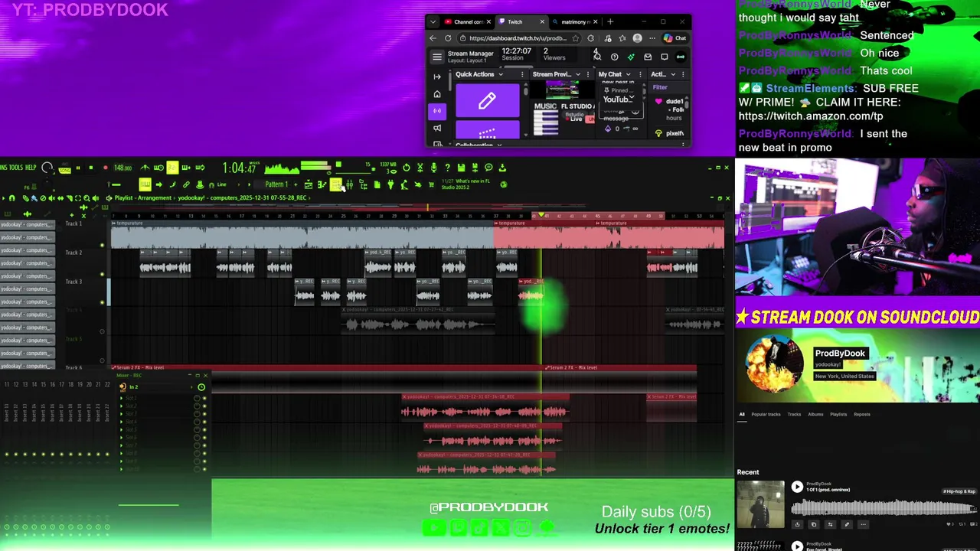Image resolution: width=980 pixels, height=551 pixels.
Task: Expand Activity Feed panel dropdown
Action: [672, 74]
